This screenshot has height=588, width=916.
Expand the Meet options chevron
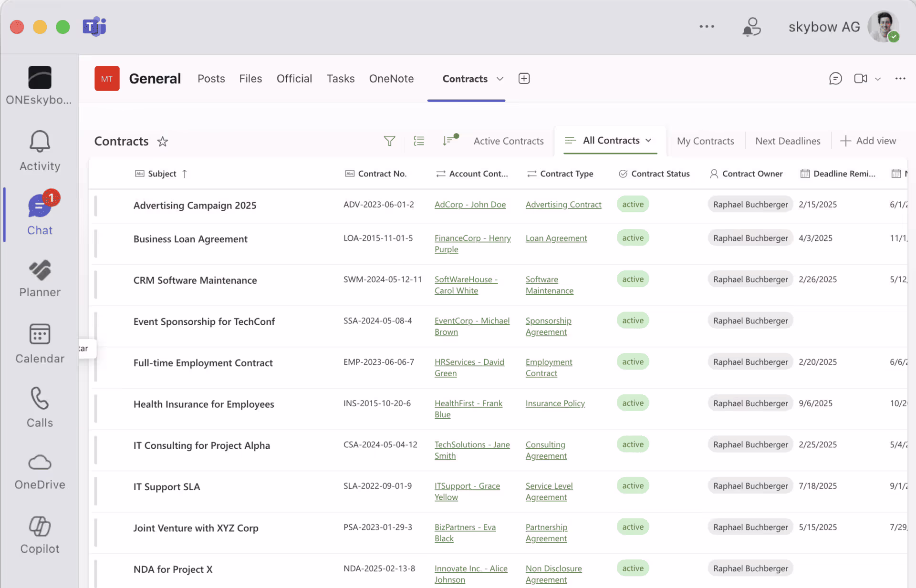[877, 79]
